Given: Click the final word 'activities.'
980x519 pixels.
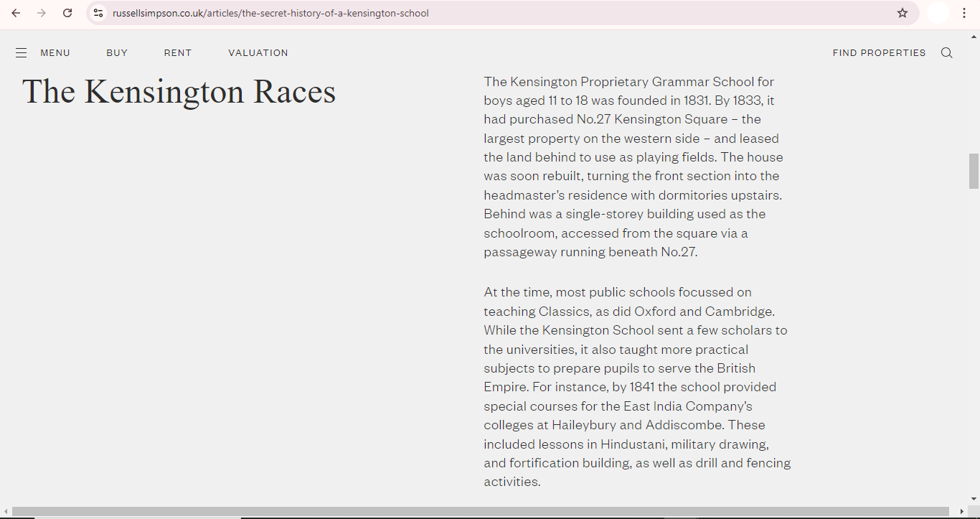Looking at the screenshot, I should pos(512,482).
